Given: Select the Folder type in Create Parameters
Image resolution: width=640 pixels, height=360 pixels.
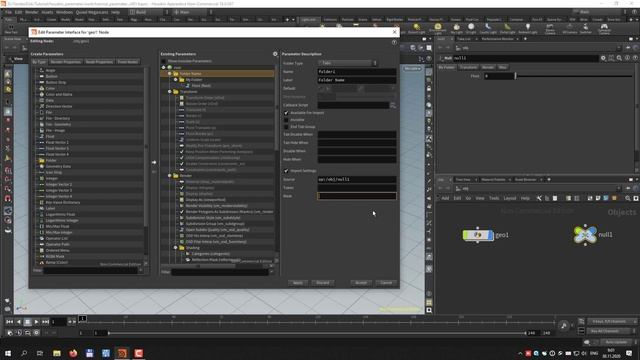Looking at the screenshot, I should (51, 160).
